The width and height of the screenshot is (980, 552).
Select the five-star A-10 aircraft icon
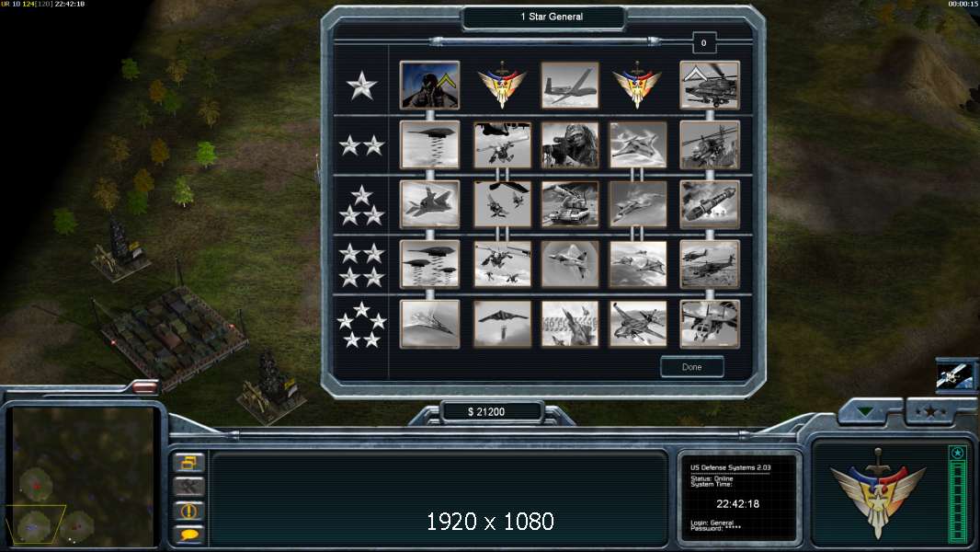[637, 324]
